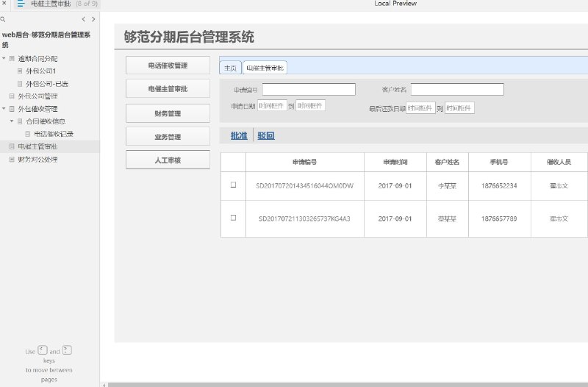The width and height of the screenshot is (588, 387).
Task: Click the horizontal scrollbar at bottom
Action: [348, 385]
